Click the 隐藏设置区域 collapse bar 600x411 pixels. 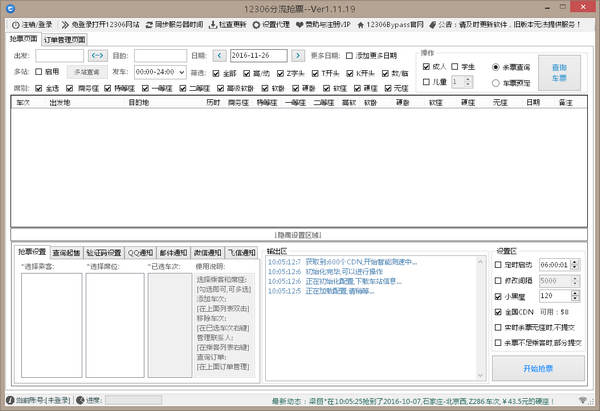(x=299, y=234)
